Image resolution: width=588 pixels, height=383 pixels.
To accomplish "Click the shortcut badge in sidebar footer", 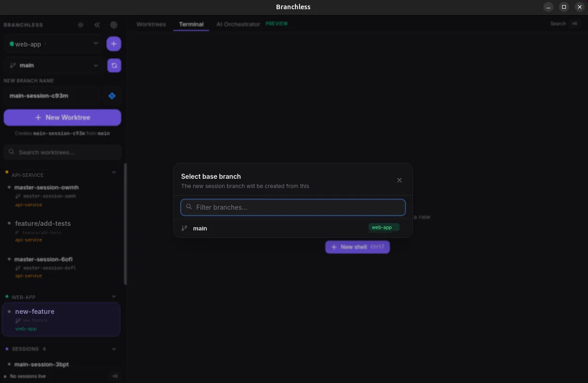I will 115,376.
